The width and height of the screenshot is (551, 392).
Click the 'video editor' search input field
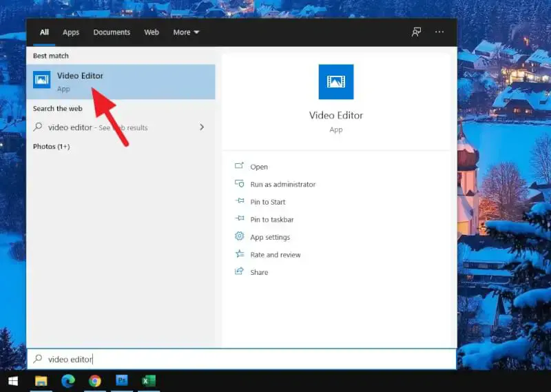242,359
